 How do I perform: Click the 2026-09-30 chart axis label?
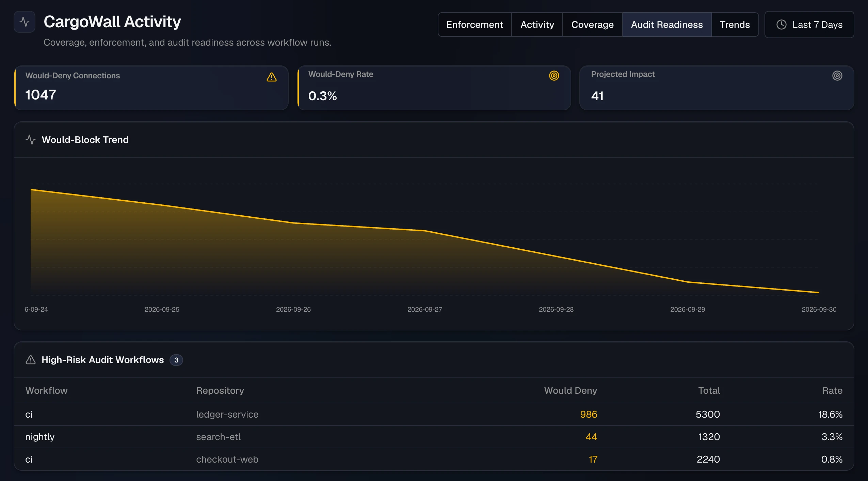click(x=819, y=309)
